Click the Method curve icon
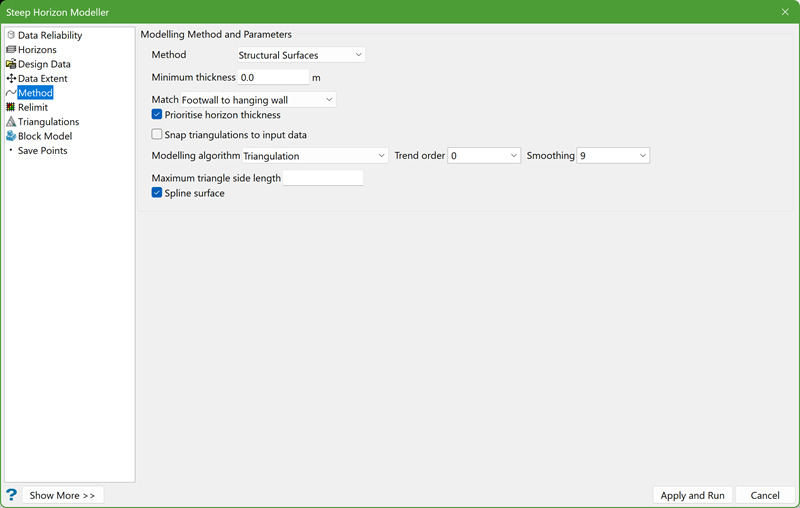This screenshot has height=508, width=800. (x=11, y=93)
